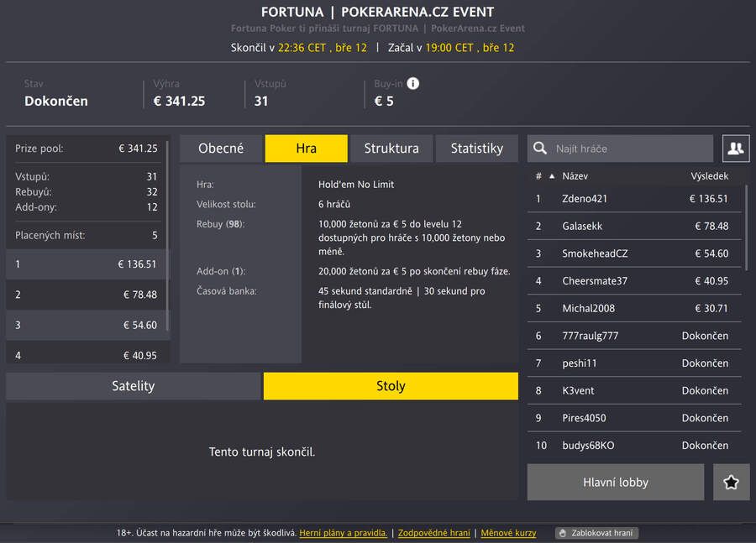The width and height of the screenshot is (756, 543).
Task: Click the Zablokovat hraní button
Action: tap(597, 533)
